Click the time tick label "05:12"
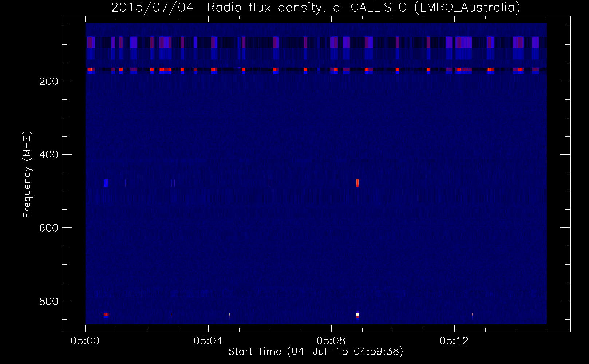The height and width of the screenshot is (364, 589). click(x=454, y=341)
